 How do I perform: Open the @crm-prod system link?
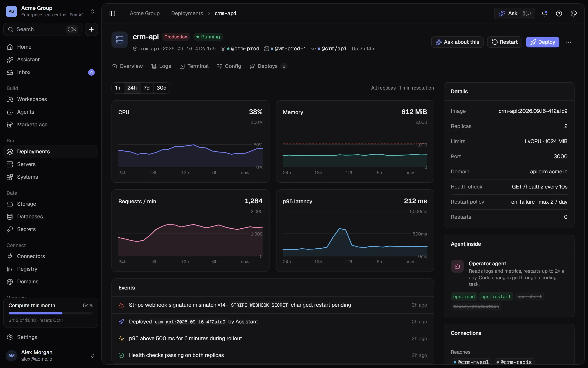pyautogui.click(x=243, y=49)
